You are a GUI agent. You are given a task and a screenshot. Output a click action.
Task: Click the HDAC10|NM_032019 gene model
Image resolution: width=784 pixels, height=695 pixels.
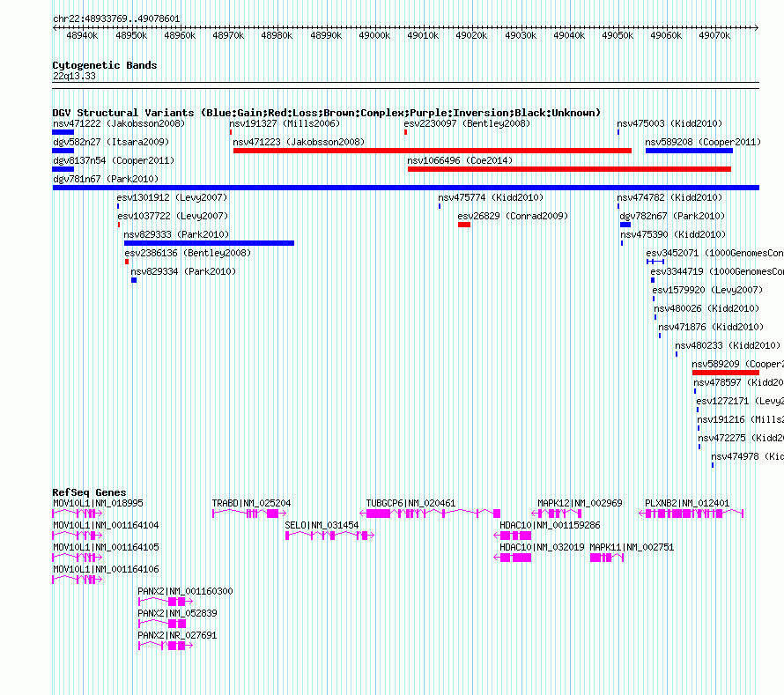513,558
